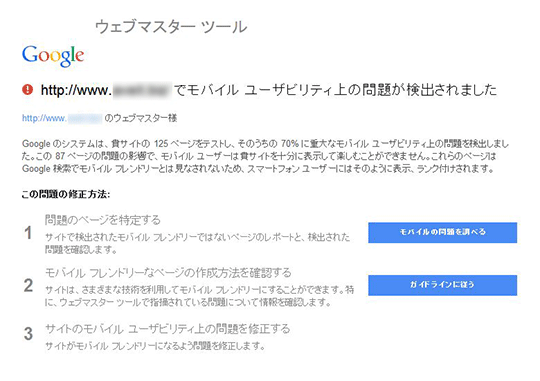540x381 pixels.
Task: Click the red exclamation warning icon
Action: 28,90
